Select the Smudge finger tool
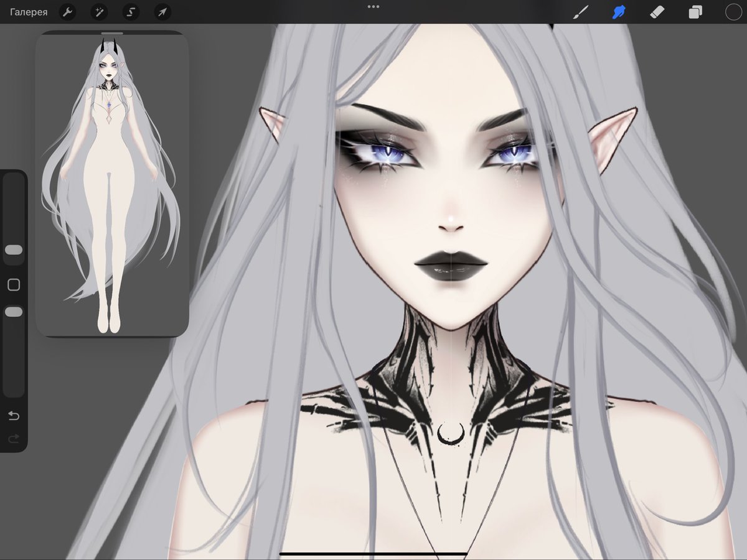Image resolution: width=747 pixels, height=560 pixels. [x=618, y=12]
